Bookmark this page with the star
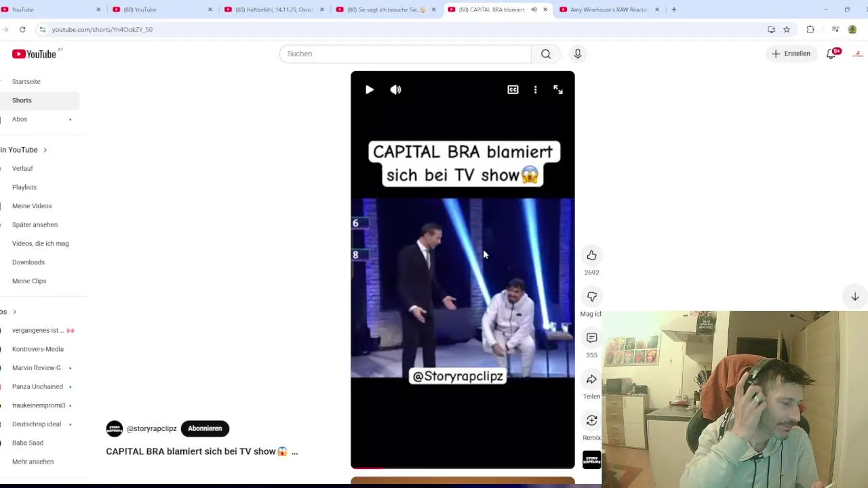Image resolution: width=868 pixels, height=488 pixels. (x=787, y=30)
